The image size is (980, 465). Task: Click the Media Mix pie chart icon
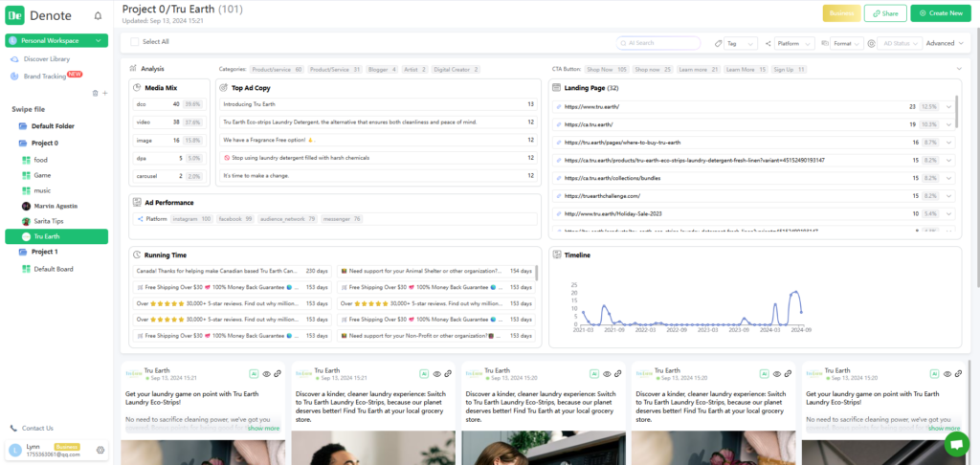click(x=137, y=88)
